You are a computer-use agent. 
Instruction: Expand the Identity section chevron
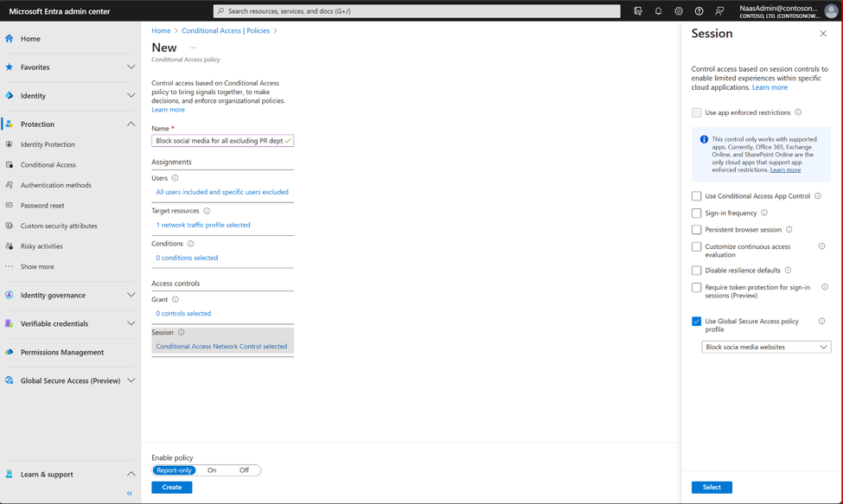[131, 96]
